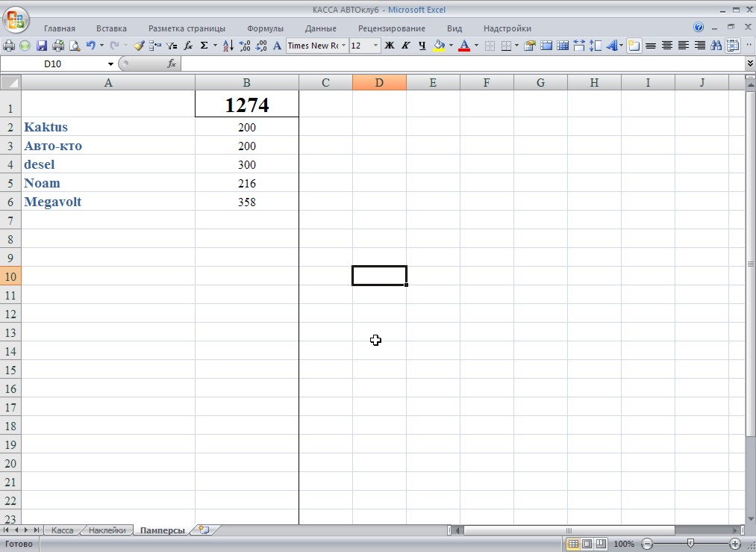The width and height of the screenshot is (756, 552).
Task: Toggle bold formatting (Ж)
Action: point(389,46)
